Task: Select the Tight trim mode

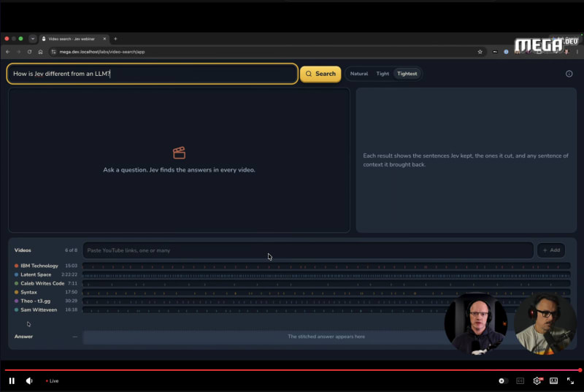Action: point(383,74)
